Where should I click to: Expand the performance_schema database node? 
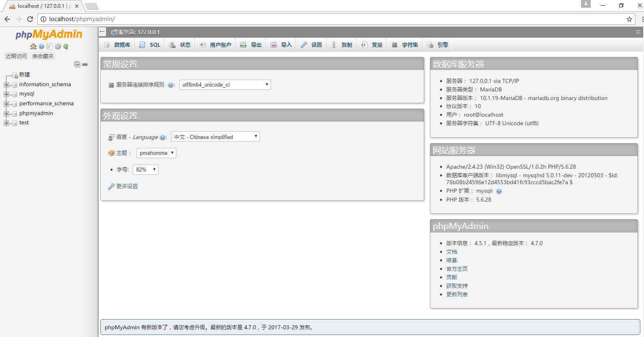click(7, 104)
